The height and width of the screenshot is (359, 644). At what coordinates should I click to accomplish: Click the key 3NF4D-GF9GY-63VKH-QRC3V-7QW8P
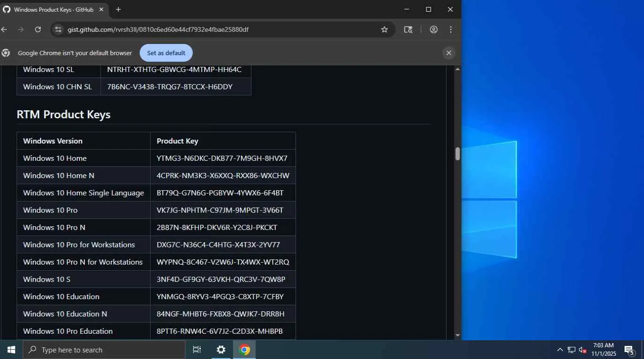221,279
